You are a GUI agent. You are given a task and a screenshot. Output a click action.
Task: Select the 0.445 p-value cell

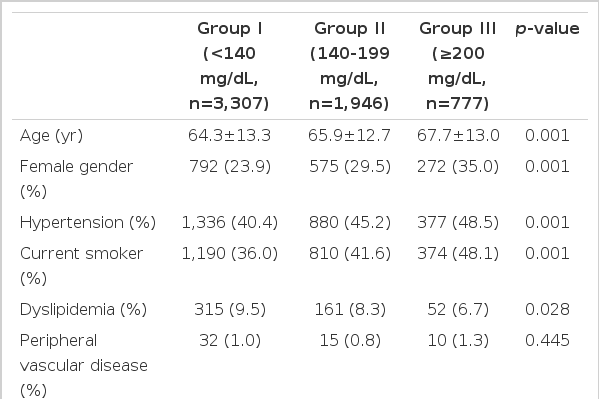547,340
